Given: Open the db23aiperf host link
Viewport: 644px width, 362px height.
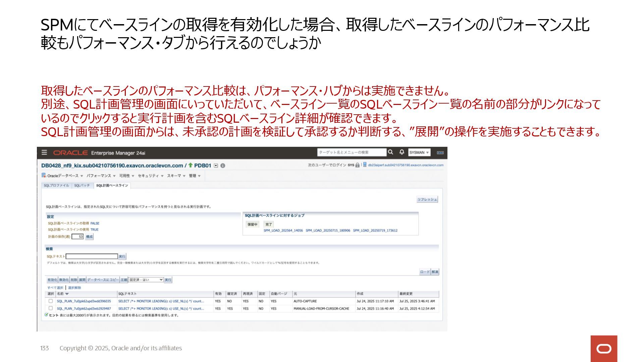Looking at the screenshot, I should (x=406, y=165).
